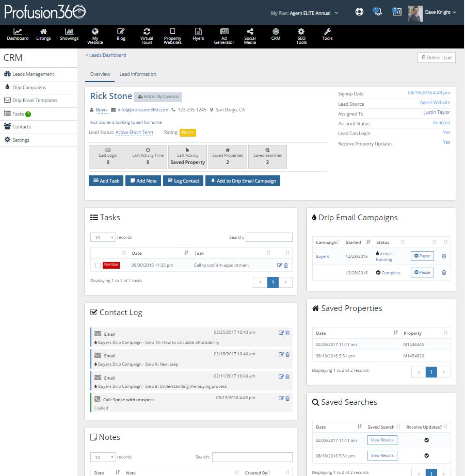465x476 pixels.
Task: Delete the Step 10 email log entry
Action: click(x=287, y=333)
